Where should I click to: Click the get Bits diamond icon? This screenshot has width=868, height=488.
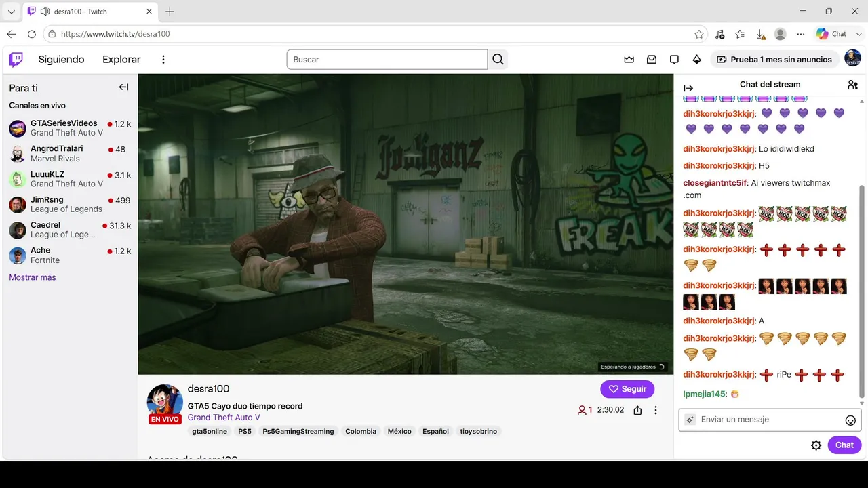click(x=696, y=60)
